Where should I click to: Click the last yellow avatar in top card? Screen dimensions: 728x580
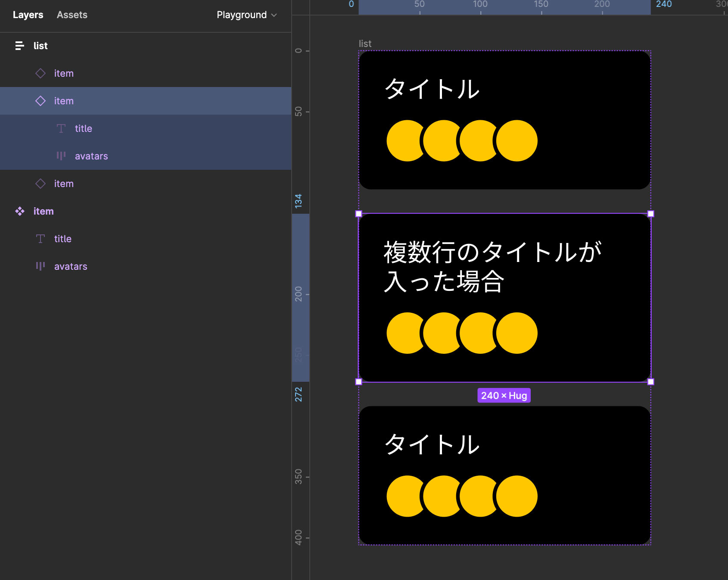517,141
